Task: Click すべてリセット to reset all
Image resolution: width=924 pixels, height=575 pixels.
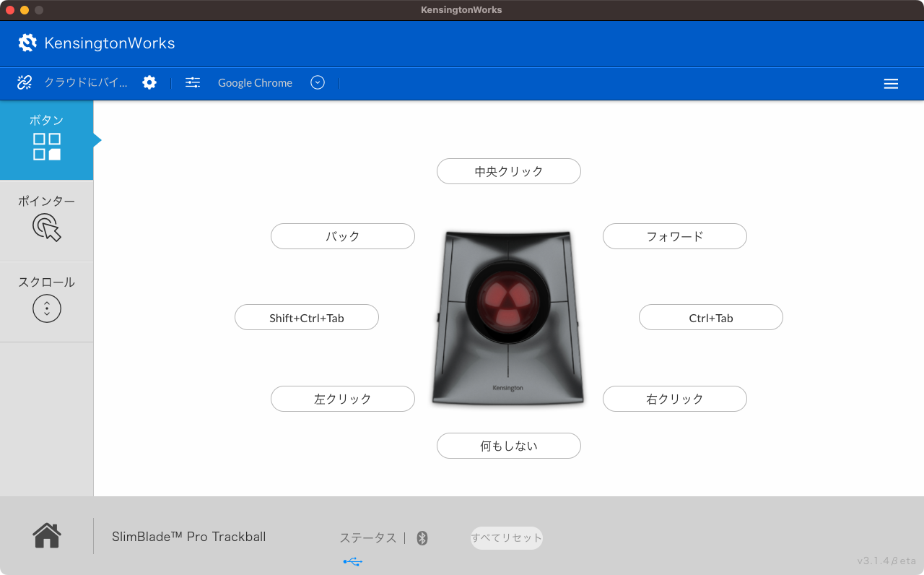Action: tap(507, 538)
